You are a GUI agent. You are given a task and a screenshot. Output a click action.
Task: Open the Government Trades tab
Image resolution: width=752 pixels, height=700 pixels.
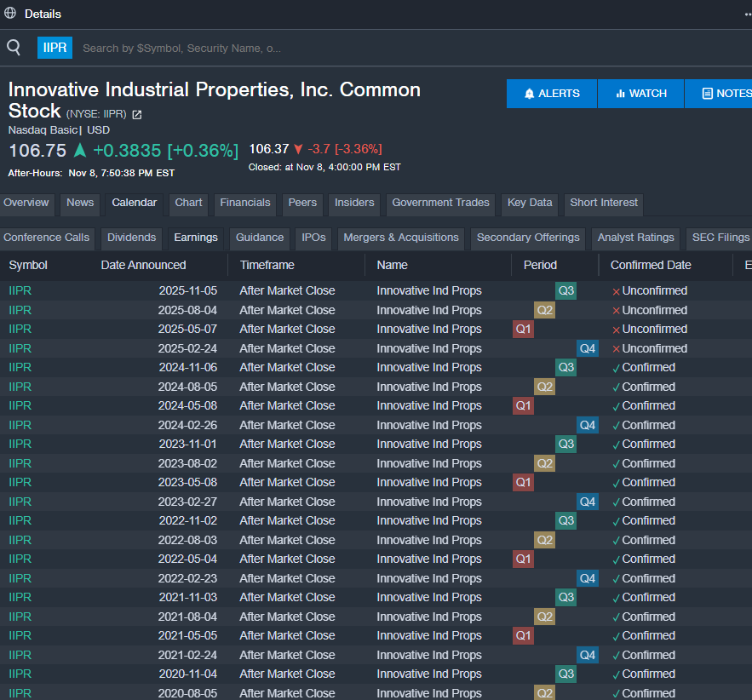click(x=440, y=203)
